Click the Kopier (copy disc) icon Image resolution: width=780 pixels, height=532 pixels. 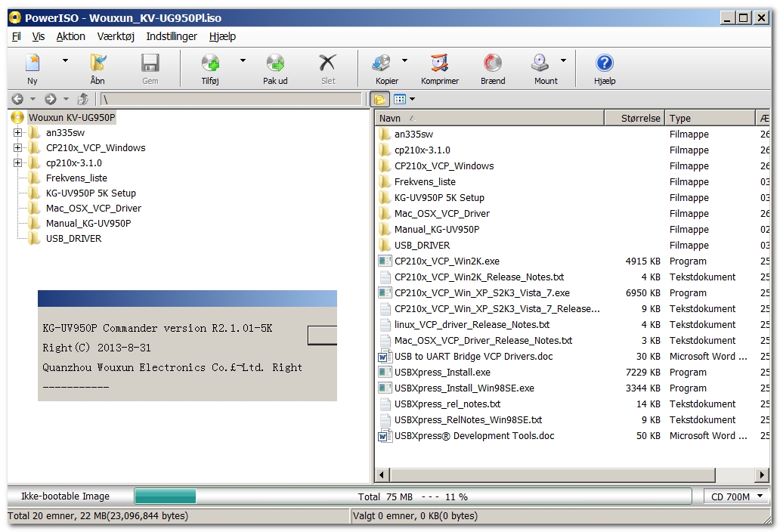(382, 63)
